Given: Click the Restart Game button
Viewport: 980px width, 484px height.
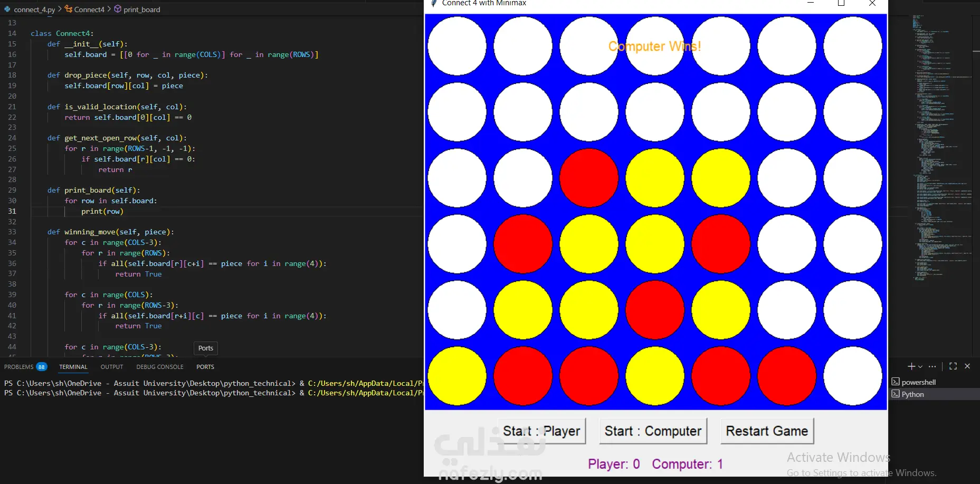Looking at the screenshot, I should pyautogui.click(x=767, y=431).
